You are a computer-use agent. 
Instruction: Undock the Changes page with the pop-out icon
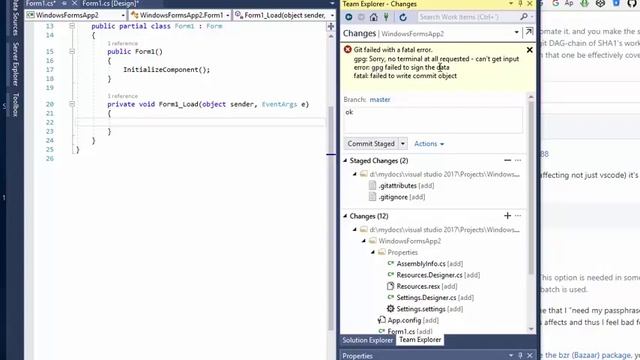coord(529,32)
